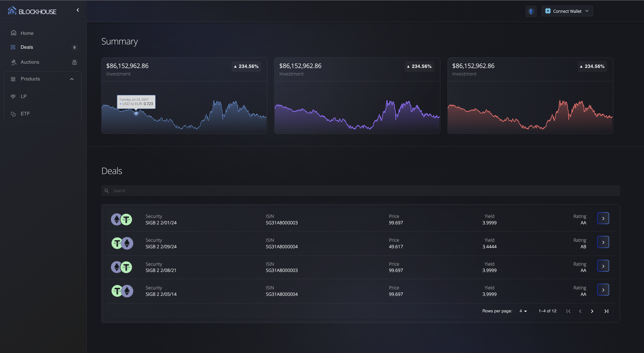Click the data point on blue chart
Image resolution: width=644 pixels, height=353 pixels.
point(136,113)
